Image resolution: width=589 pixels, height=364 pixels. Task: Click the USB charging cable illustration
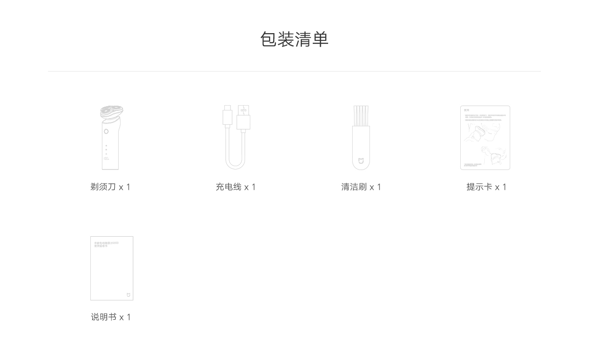click(x=236, y=138)
